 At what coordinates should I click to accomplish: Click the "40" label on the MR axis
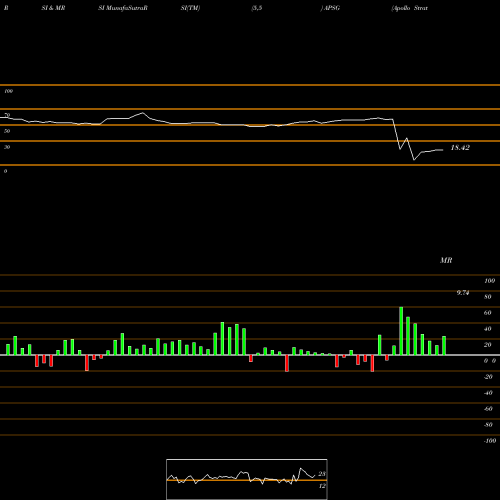[488, 329]
